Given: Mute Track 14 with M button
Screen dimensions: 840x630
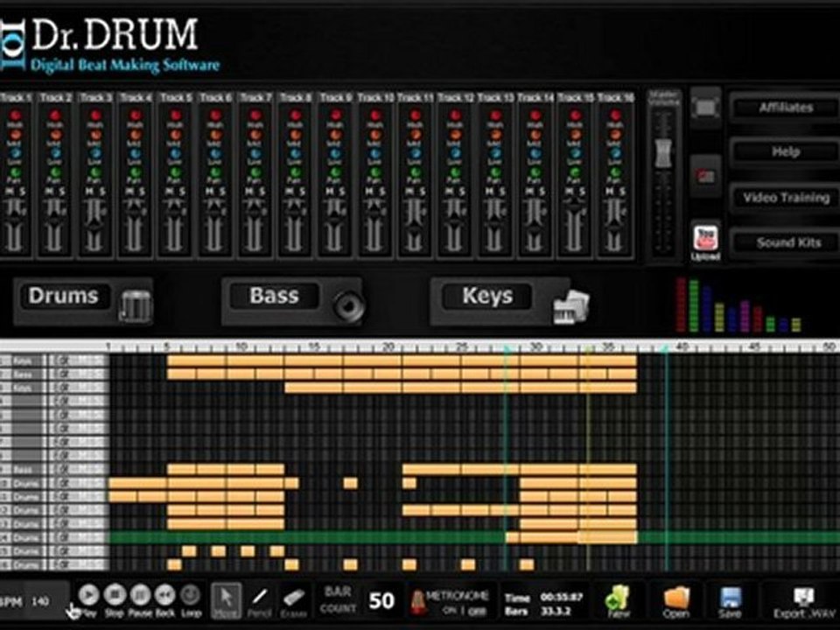Looking at the screenshot, I should [x=529, y=192].
